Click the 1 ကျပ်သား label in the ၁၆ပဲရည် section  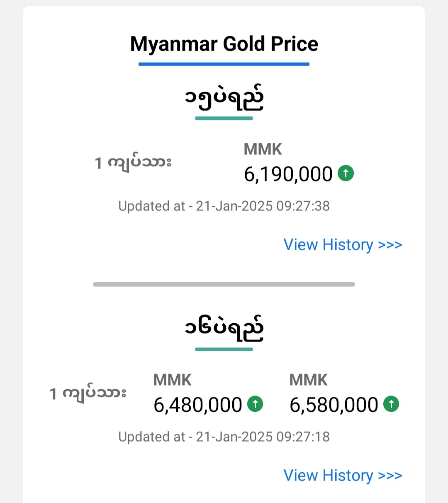tap(88, 393)
